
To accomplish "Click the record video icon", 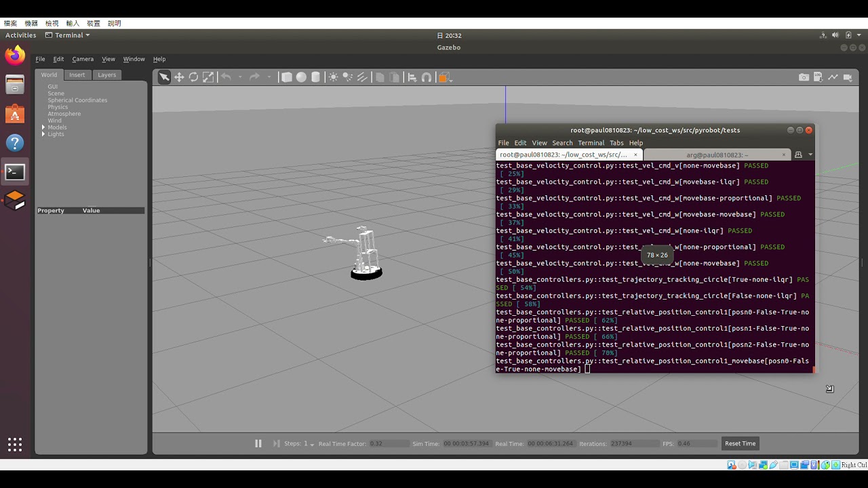I will [x=848, y=77].
